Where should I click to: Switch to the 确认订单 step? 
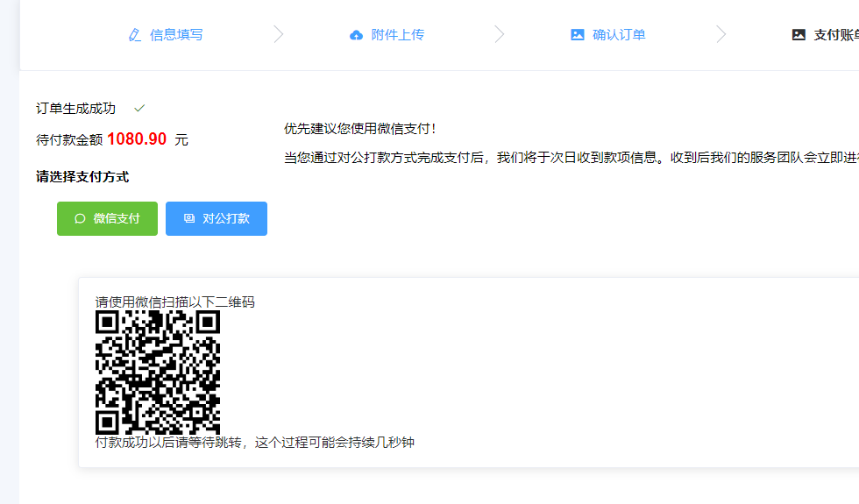pyautogui.click(x=619, y=35)
